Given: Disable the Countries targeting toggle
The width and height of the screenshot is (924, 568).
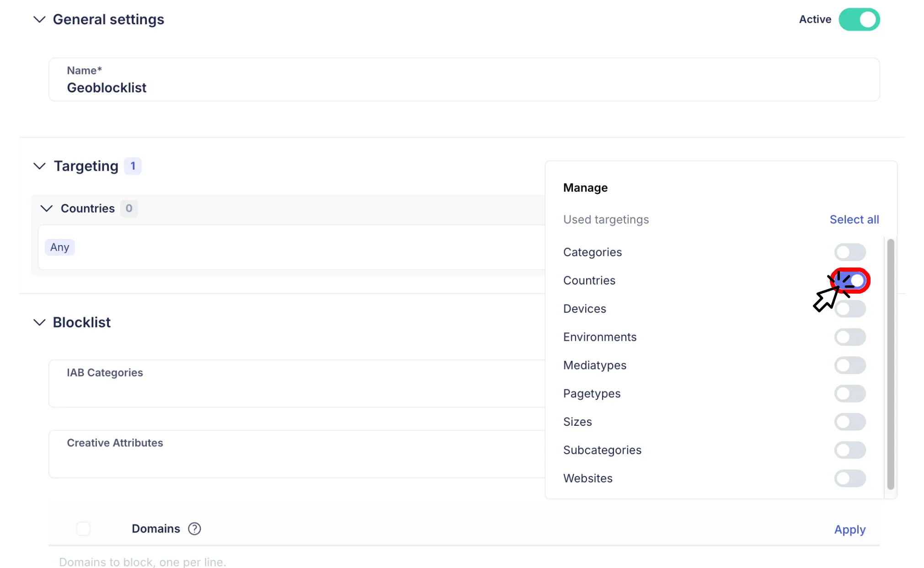Looking at the screenshot, I should (851, 280).
